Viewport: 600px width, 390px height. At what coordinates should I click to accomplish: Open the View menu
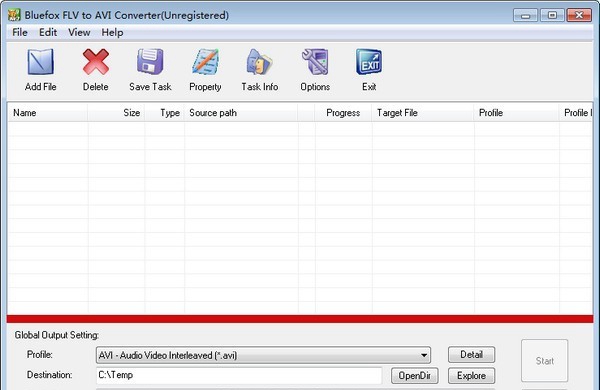pos(79,33)
